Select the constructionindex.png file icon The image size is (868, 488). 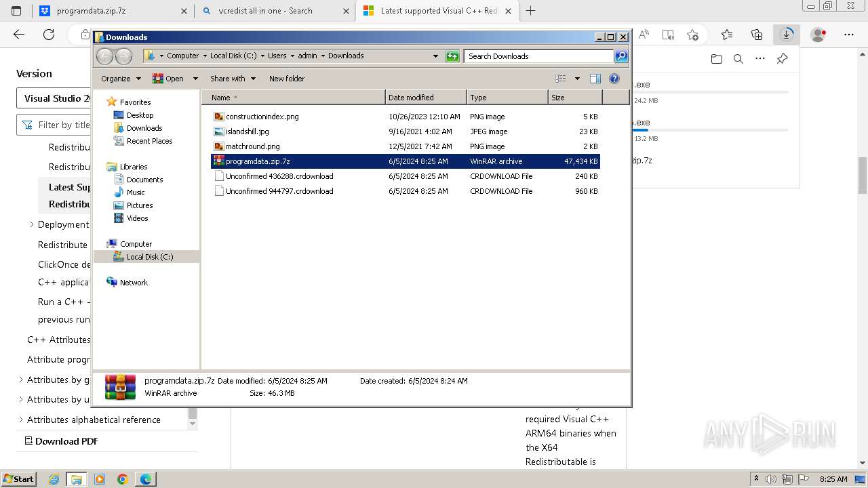click(x=218, y=117)
